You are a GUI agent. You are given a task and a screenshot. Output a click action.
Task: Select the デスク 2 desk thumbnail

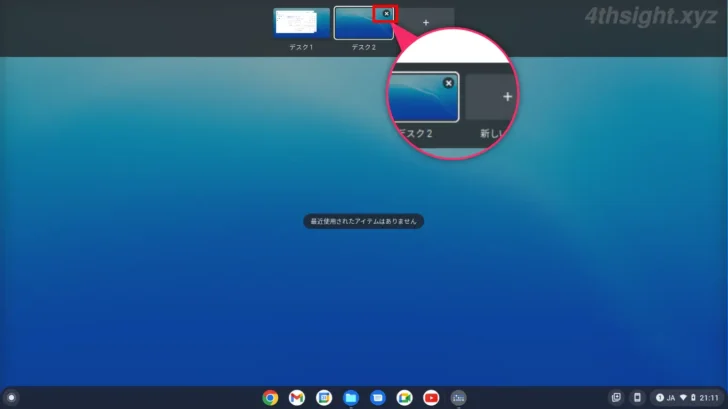(x=364, y=23)
